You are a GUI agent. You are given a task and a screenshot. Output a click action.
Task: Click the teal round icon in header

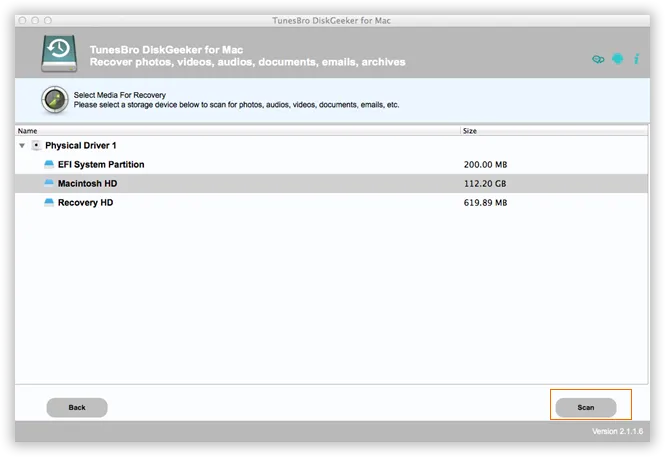tap(617, 60)
